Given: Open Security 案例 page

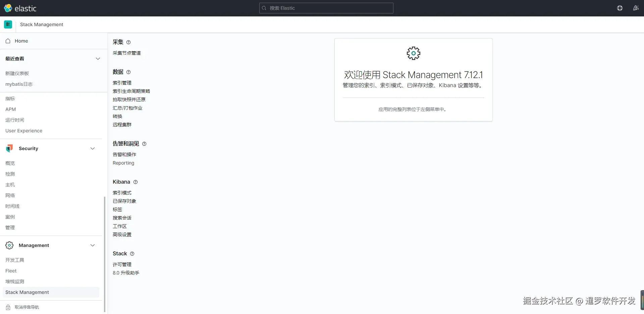Looking at the screenshot, I should tap(10, 217).
